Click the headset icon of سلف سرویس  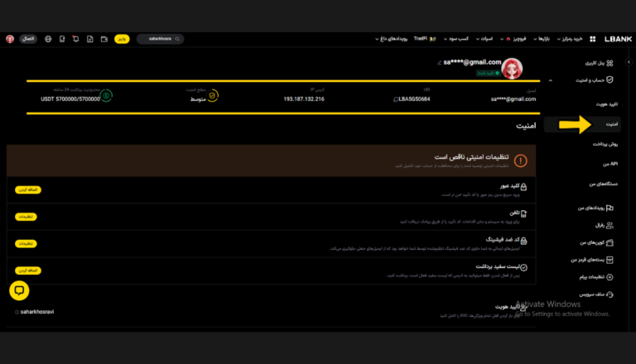tap(609, 295)
